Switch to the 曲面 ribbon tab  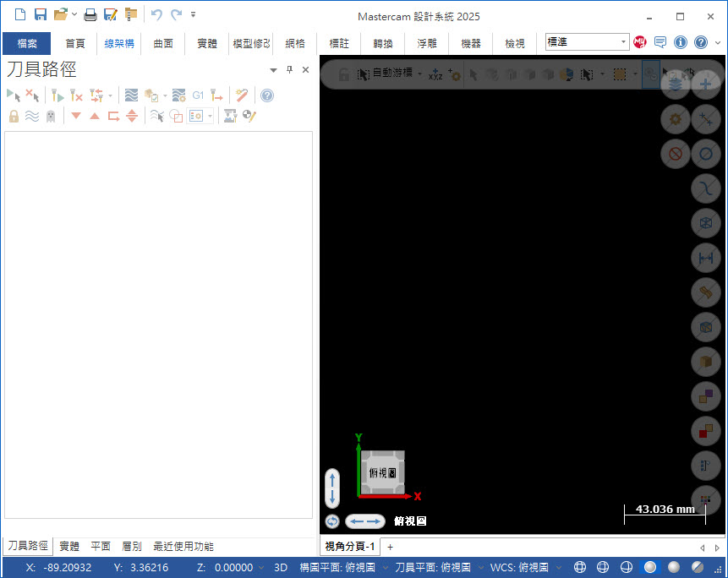pyautogui.click(x=163, y=44)
